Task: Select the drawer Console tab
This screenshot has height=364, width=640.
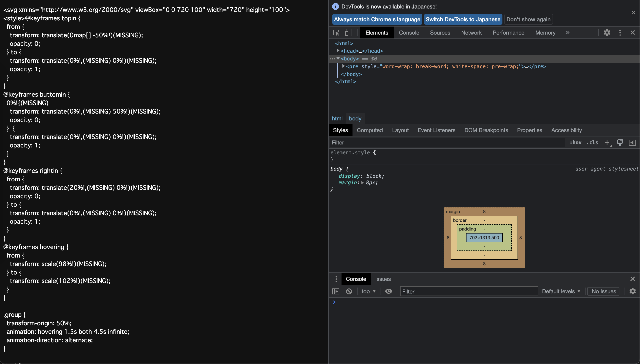Action: (x=356, y=279)
